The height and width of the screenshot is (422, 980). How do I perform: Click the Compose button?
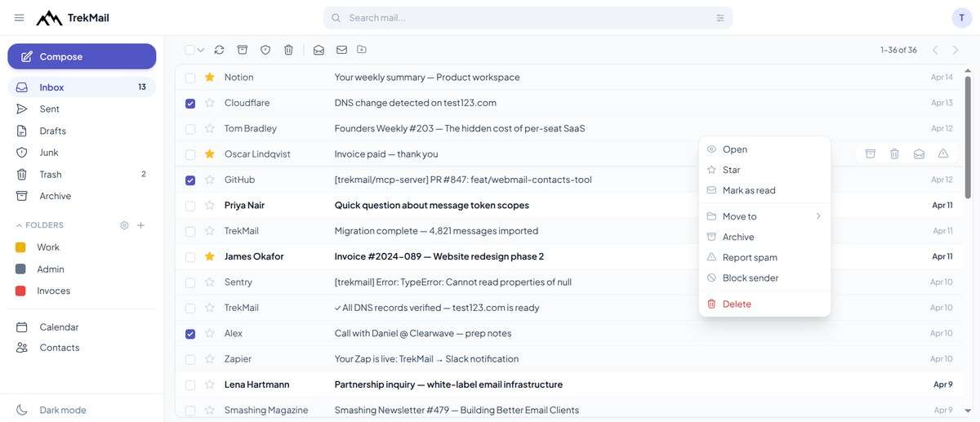pyautogui.click(x=82, y=56)
